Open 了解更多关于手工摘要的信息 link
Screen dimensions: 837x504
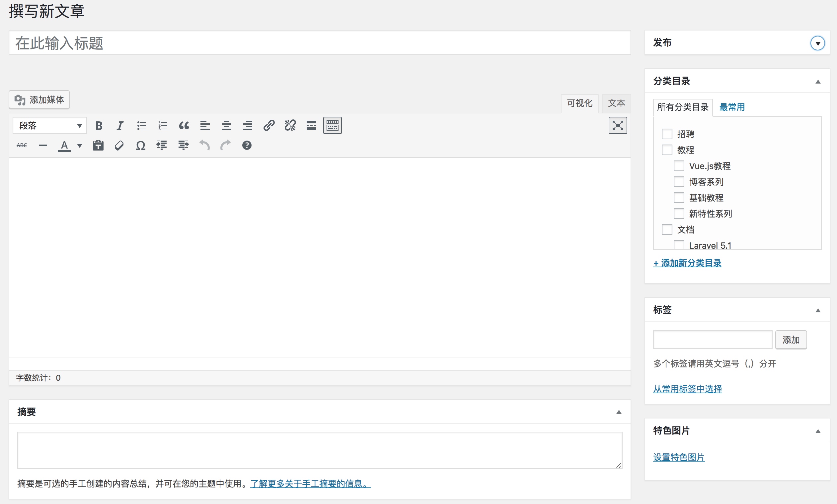coord(311,484)
